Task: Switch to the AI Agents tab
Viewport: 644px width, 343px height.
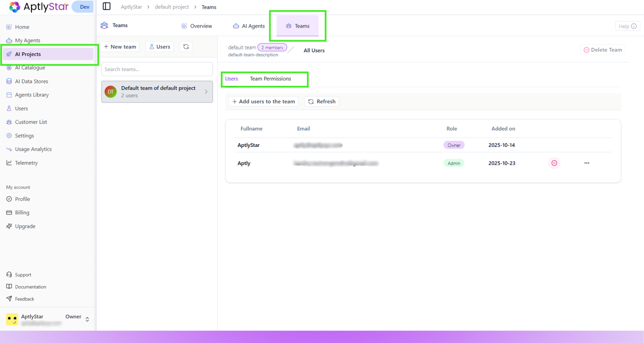Action: 249,26
